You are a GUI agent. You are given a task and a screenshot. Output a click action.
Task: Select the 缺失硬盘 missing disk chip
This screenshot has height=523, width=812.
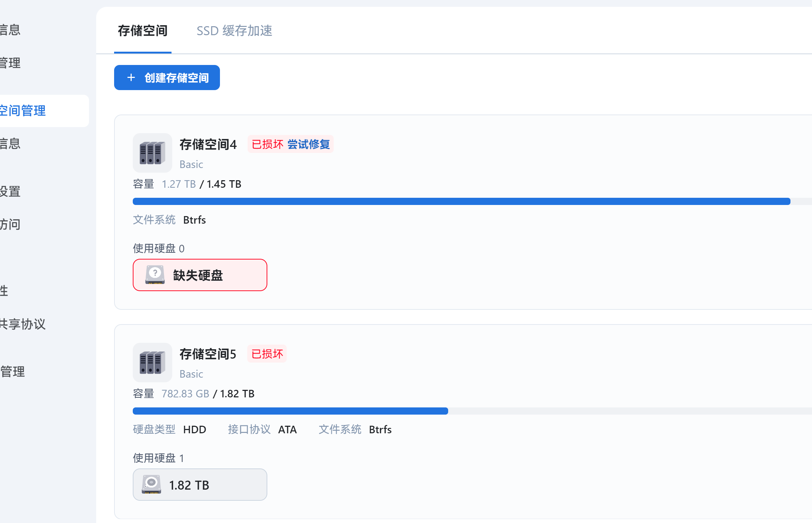pyautogui.click(x=200, y=275)
